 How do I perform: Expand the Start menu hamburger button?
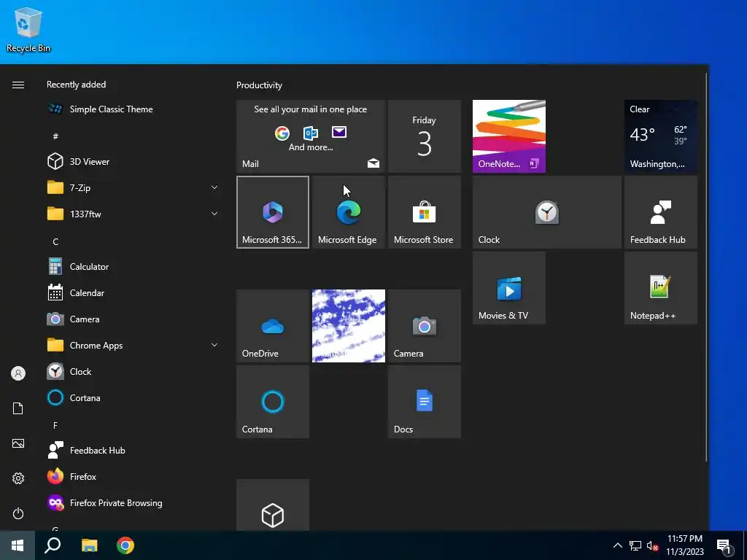(18, 85)
